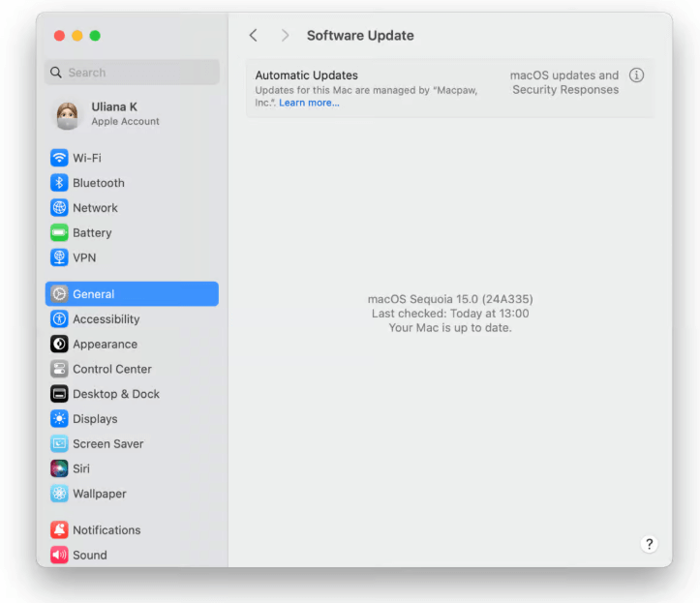Click the search magnifying glass icon
The width and height of the screenshot is (700, 603).
(56, 73)
